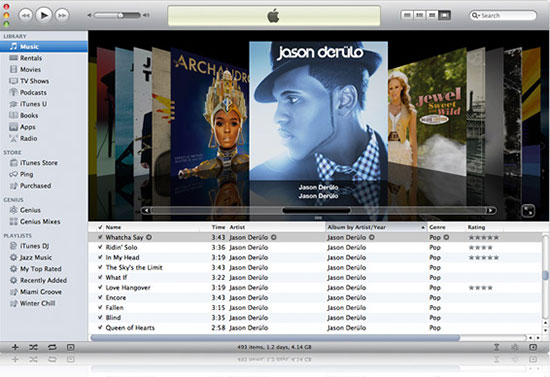Viewport: 550px width, 377px height.
Task: Click the vertical scrollbar thumb of song list
Action: (x=545, y=275)
